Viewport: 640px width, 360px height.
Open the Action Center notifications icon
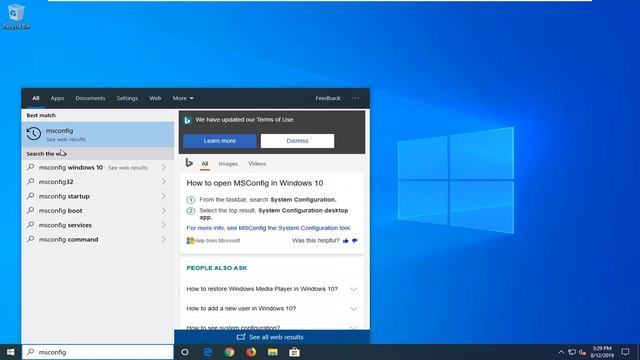click(625, 352)
